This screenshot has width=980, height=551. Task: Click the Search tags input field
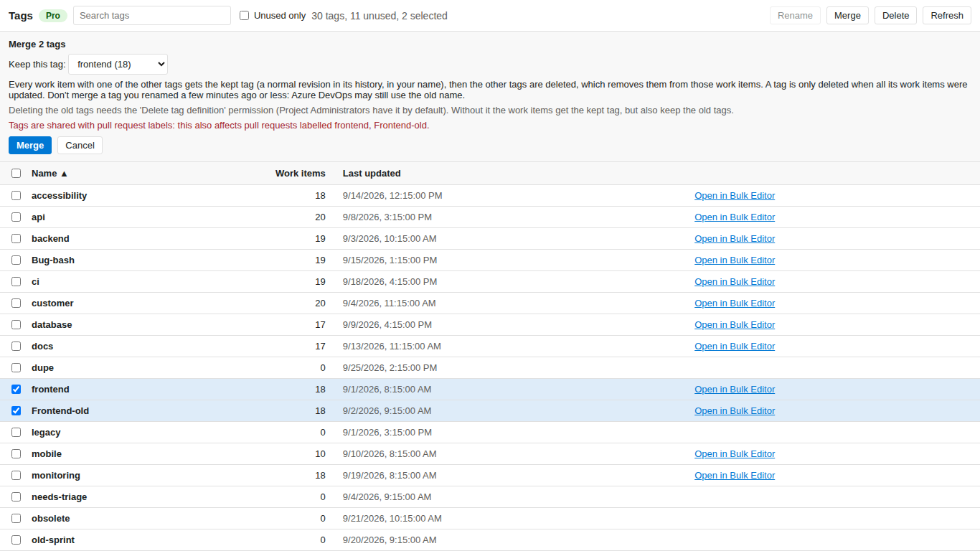pos(152,16)
